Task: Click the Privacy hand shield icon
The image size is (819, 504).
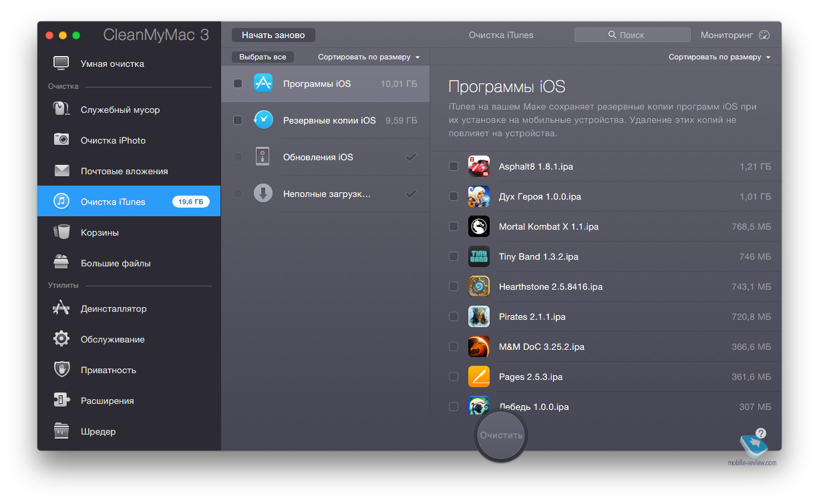Action: point(61,370)
